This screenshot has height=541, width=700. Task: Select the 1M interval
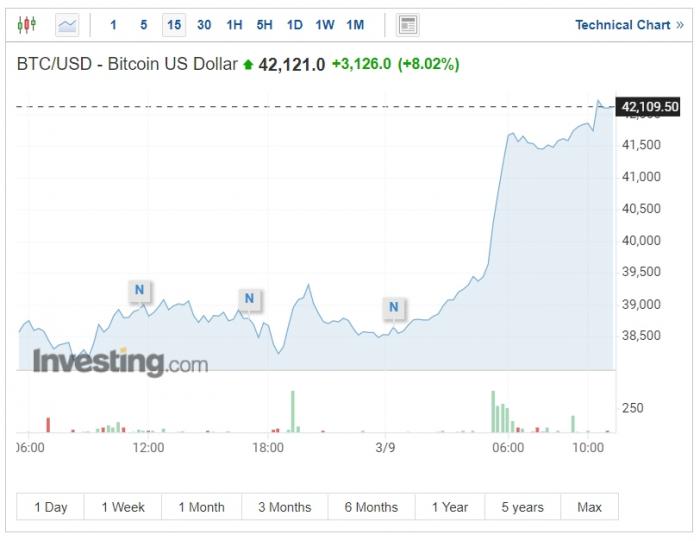pyautogui.click(x=355, y=25)
